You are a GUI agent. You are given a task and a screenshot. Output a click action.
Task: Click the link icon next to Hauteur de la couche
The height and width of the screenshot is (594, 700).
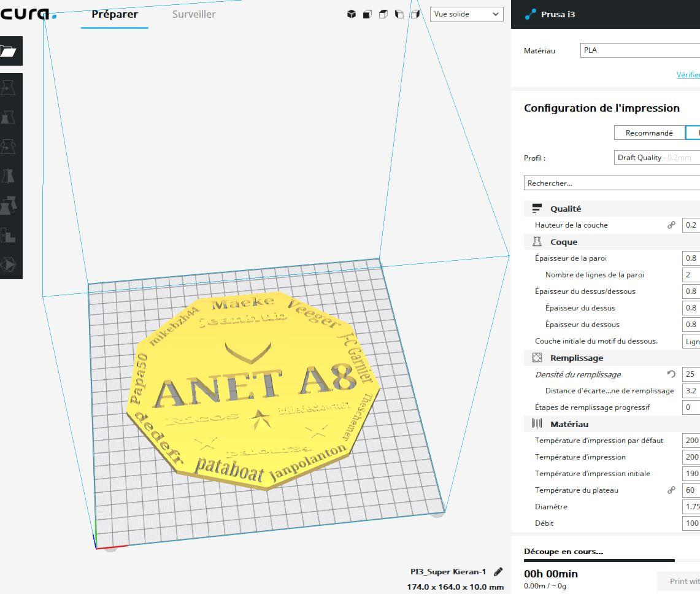[x=671, y=225]
